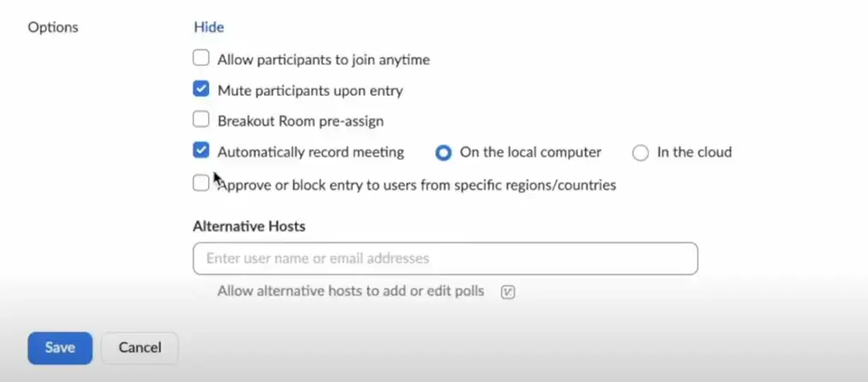Choose the In the cloud radio button
868x382 pixels.
(640, 152)
